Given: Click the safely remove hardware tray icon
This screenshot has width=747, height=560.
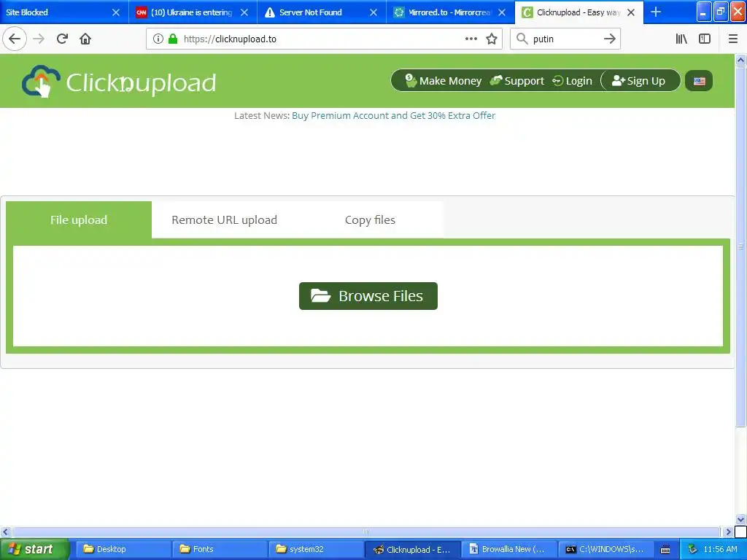Looking at the screenshot, I should (693, 549).
